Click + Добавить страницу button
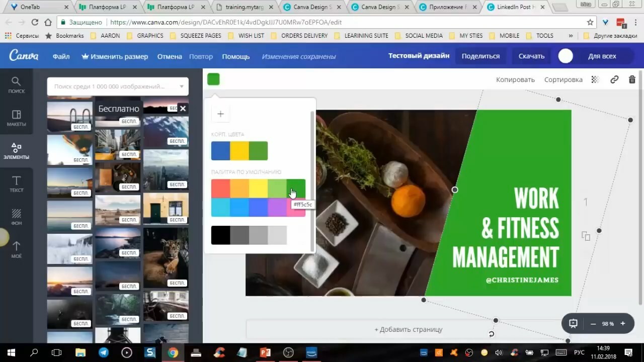Viewport: 644px width, 362px height. point(409,329)
